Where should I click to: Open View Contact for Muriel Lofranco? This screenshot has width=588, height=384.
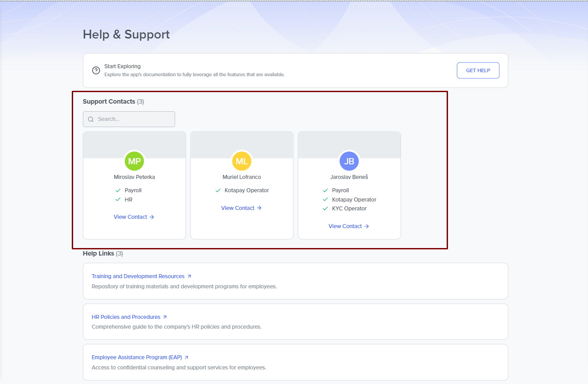(241, 208)
